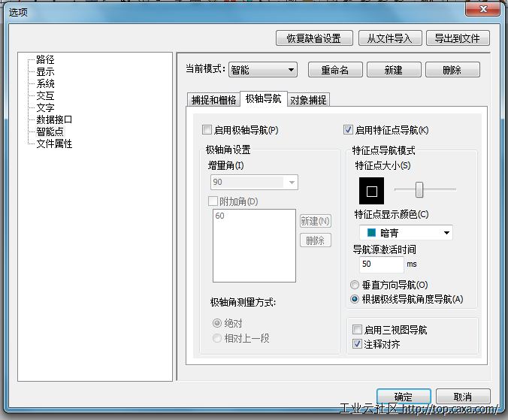
Task: Select 根据极线导航角度导航(A) radio button
Action: 355,299
